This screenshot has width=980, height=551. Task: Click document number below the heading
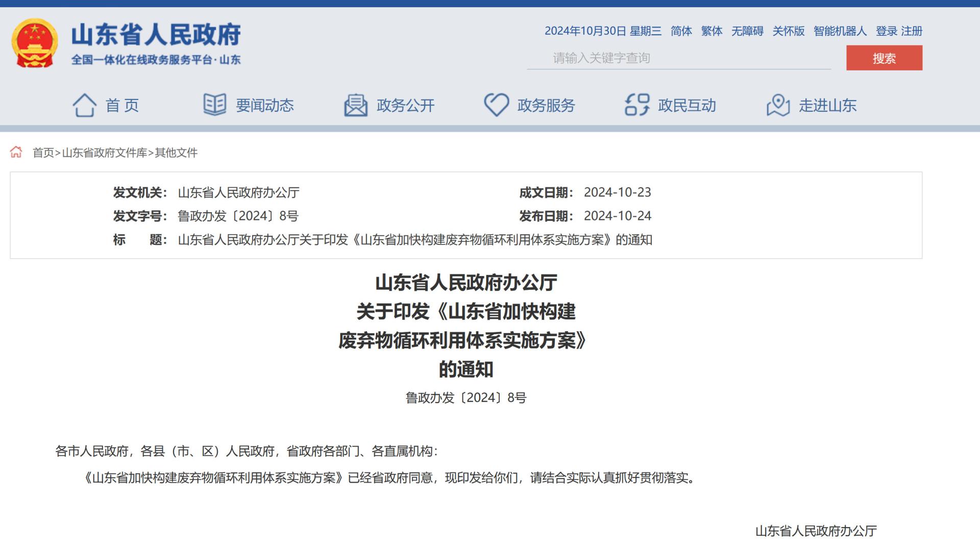465,397
